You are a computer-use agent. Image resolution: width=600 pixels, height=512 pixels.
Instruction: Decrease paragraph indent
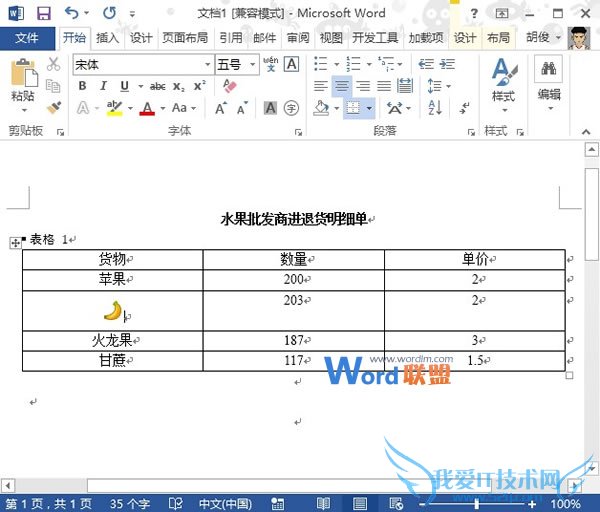coord(426,64)
